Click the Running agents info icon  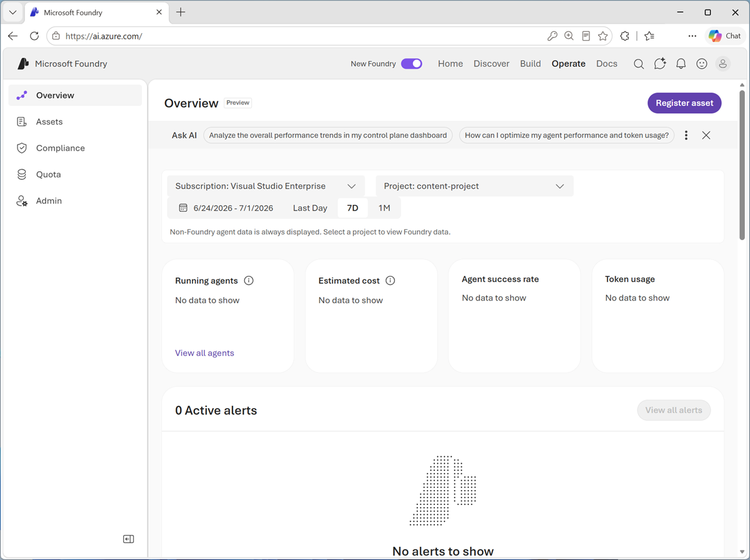[x=249, y=281]
